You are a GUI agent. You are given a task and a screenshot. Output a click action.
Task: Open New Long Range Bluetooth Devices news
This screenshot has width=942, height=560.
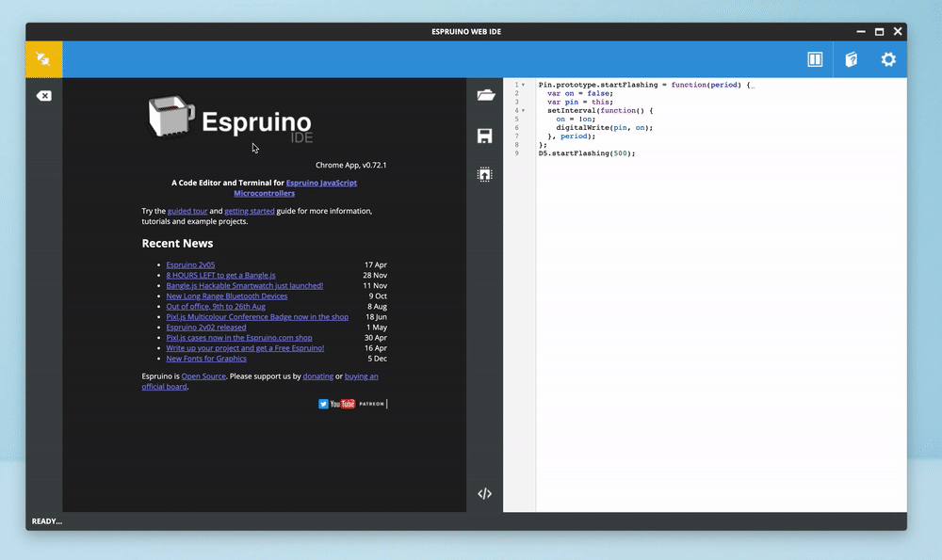(226, 296)
